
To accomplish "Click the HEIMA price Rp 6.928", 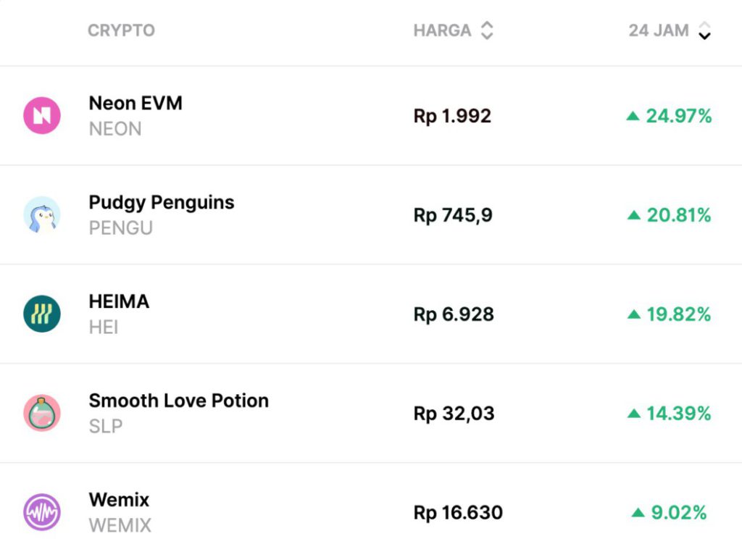I will tap(454, 314).
